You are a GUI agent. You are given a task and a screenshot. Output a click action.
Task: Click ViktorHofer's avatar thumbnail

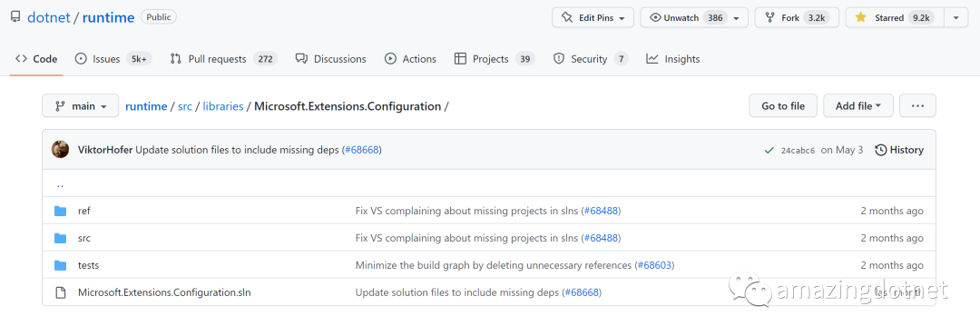tap(60, 150)
